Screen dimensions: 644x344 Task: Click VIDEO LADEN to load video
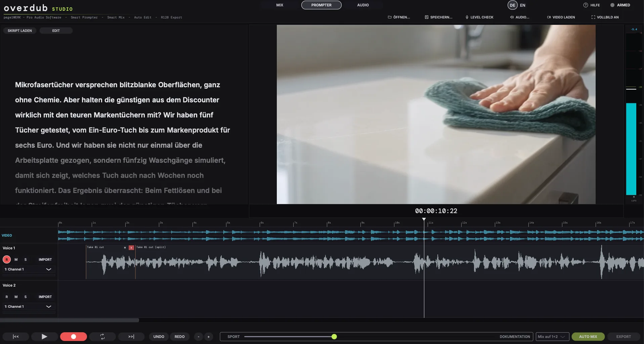coord(561,17)
